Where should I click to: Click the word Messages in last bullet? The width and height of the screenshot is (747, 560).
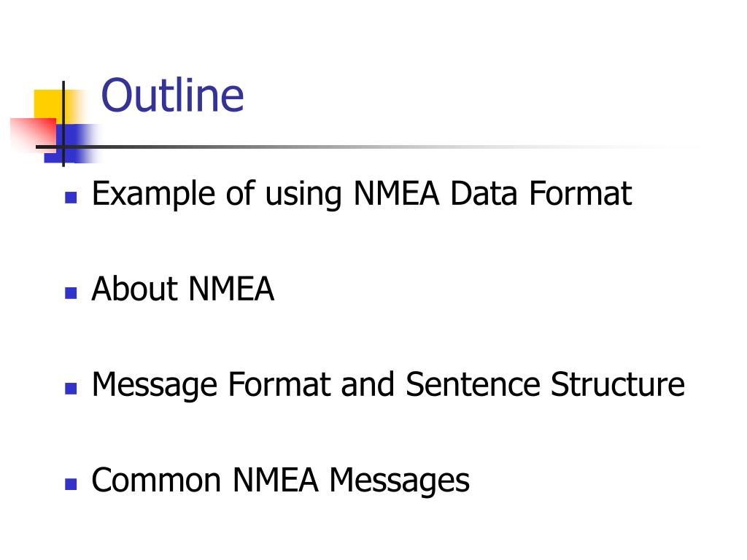399,481
